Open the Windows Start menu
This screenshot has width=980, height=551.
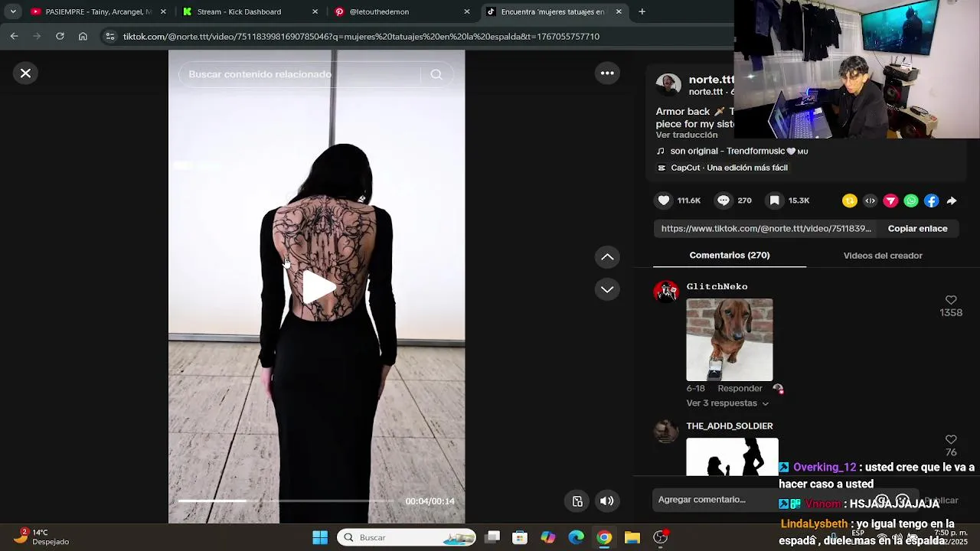tap(320, 537)
